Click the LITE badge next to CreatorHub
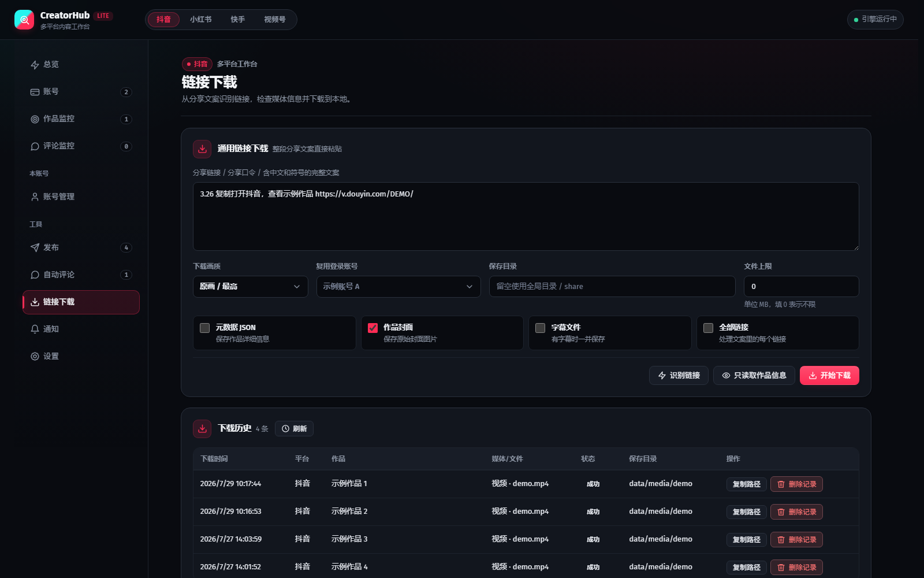Viewport: 924px width, 578px height. coord(103,16)
